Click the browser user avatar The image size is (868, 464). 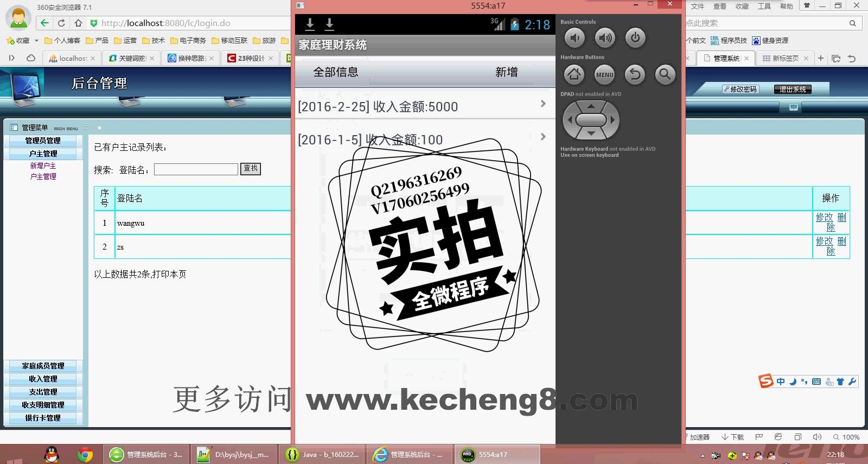point(18,17)
